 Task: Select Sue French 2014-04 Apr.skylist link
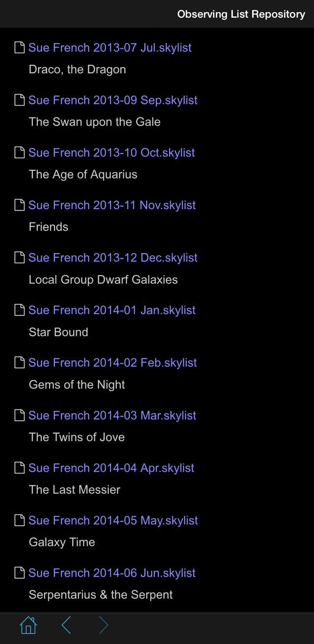point(111,468)
